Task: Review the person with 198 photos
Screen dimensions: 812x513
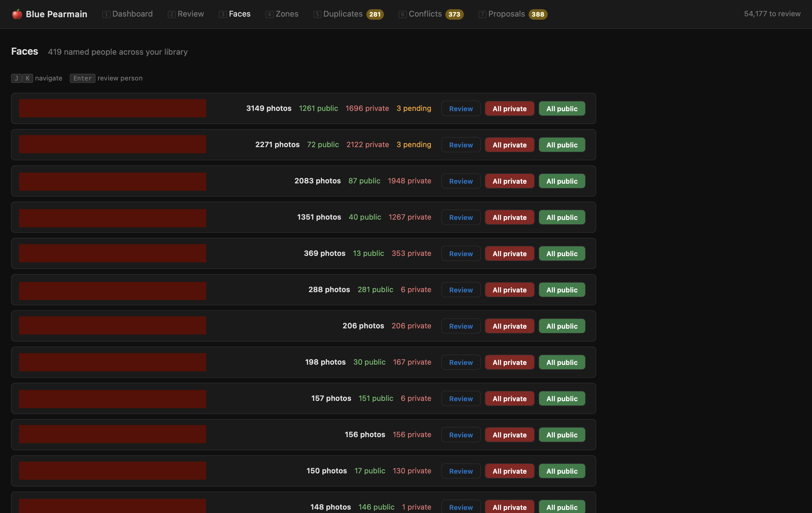Action: (461, 362)
